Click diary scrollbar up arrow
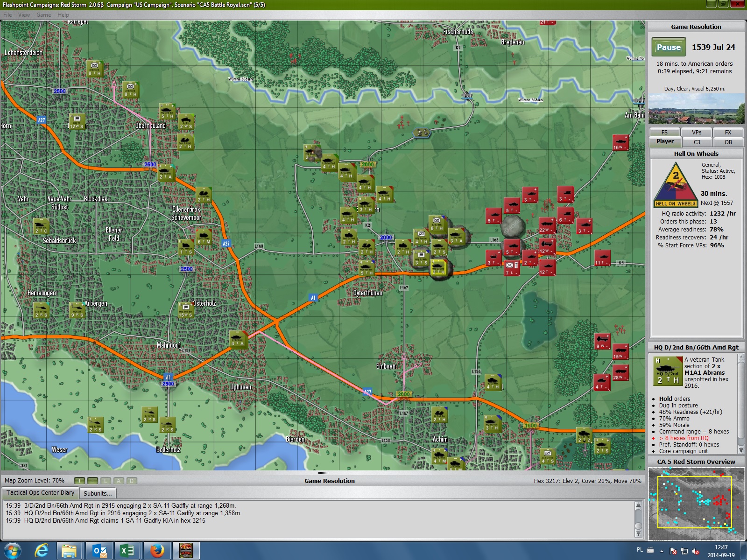 pyautogui.click(x=638, y=505)
